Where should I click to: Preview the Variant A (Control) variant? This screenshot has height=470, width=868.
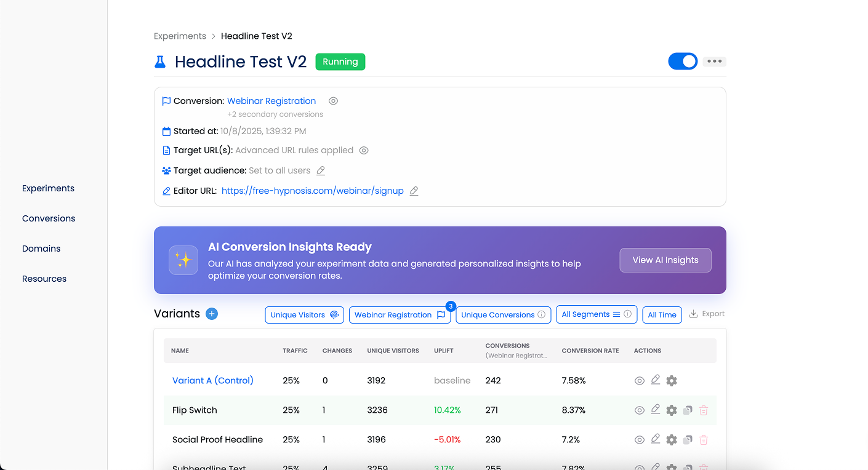click(639, 380)
